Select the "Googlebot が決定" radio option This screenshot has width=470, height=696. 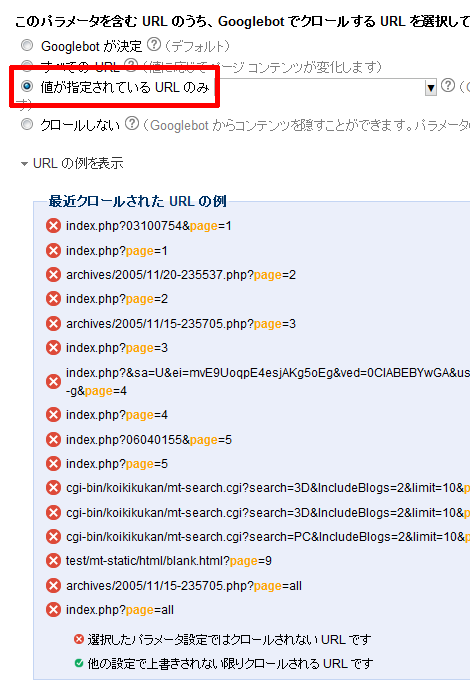coord(27,45)
